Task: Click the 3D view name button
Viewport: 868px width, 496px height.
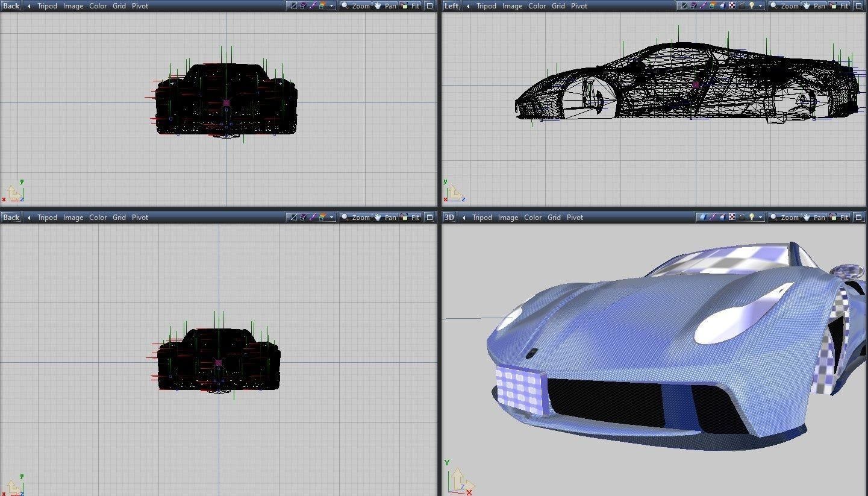Action: pyautogui.click(x=449, y=218)
